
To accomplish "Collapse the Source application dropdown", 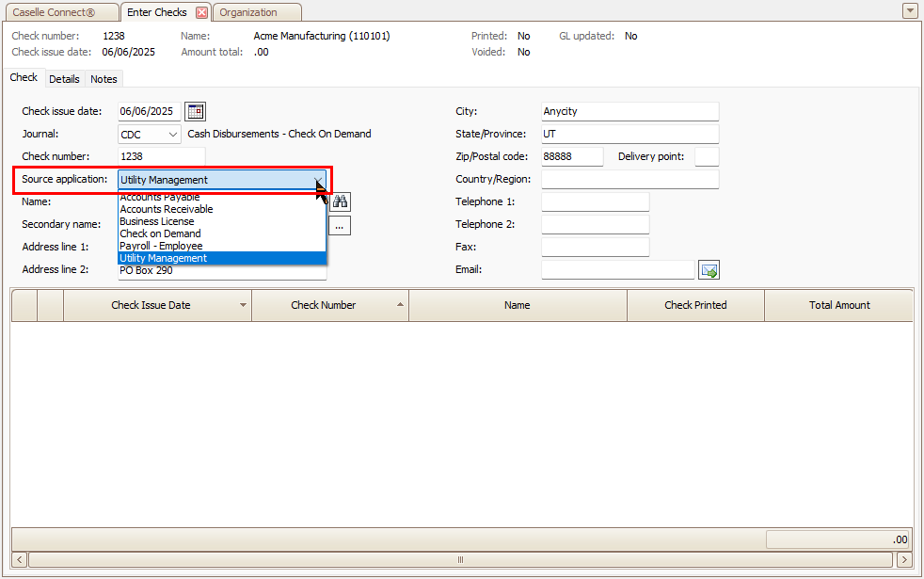I will coord(318,180).
